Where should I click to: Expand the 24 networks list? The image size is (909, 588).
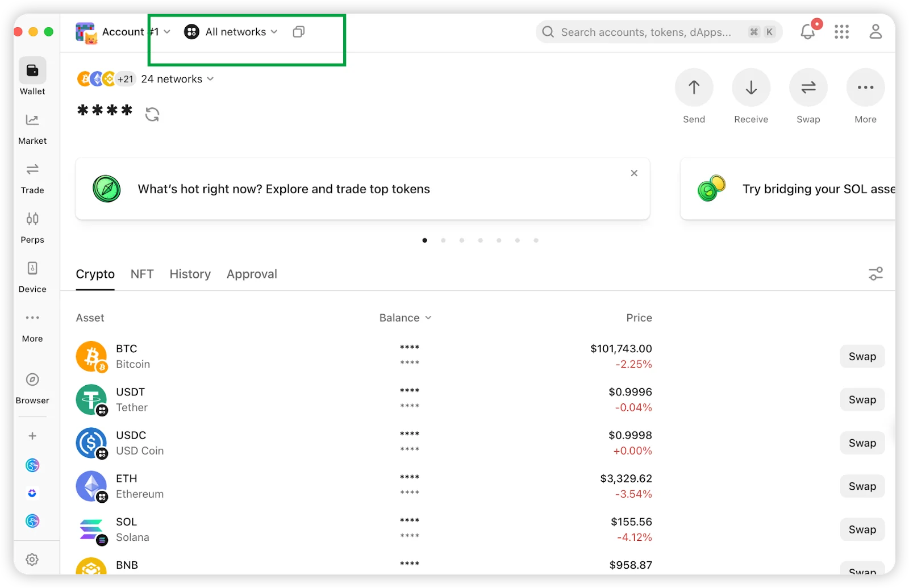coord(177,79)
